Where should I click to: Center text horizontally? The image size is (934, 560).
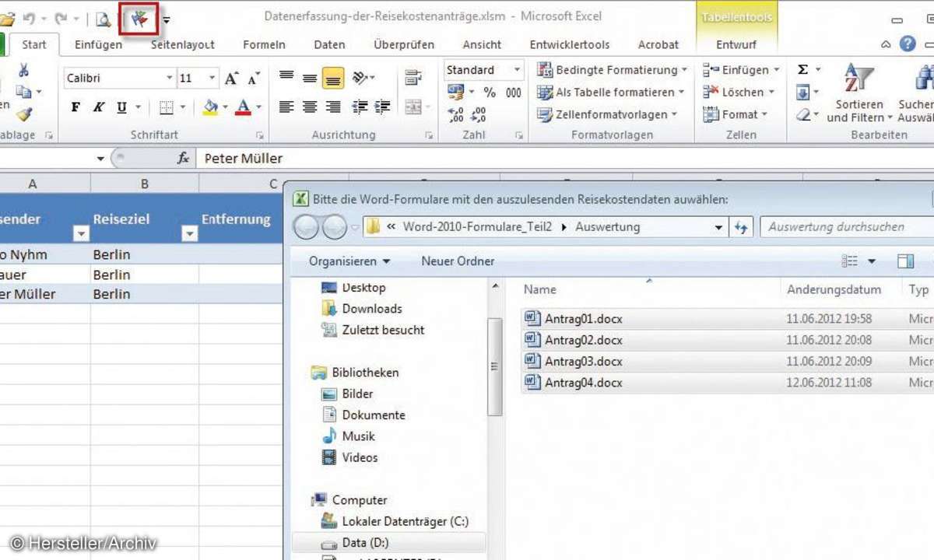tap(310, 107)
